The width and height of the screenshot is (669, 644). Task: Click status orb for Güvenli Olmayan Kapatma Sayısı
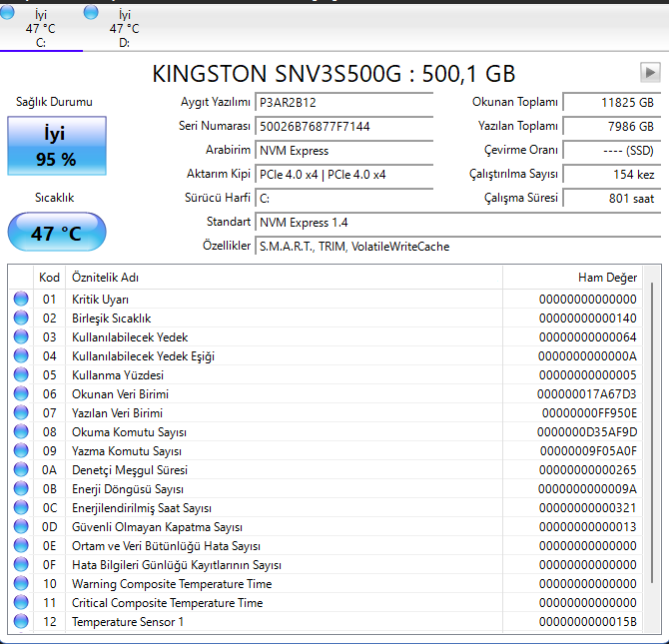tap(21, 526)
